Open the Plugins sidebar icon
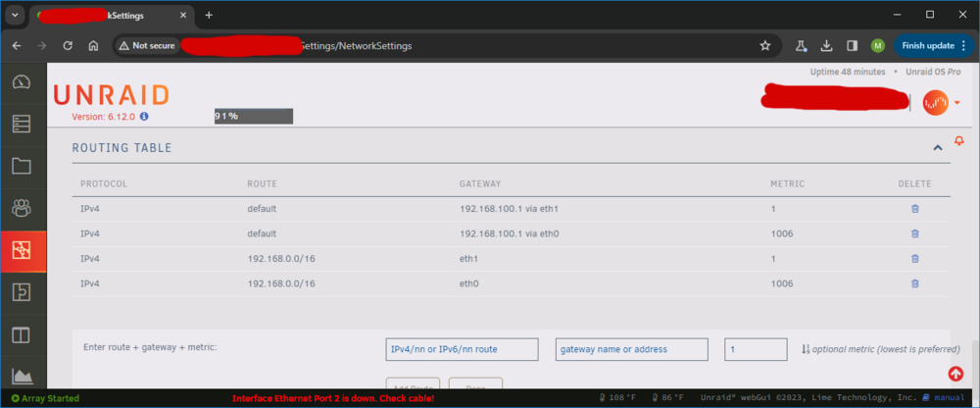980x408 pixels. (x=22, y=292)
